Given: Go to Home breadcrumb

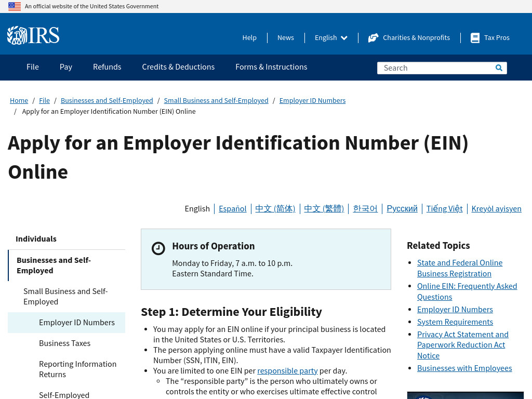Looking at the screenshot, I should (19, 100).
